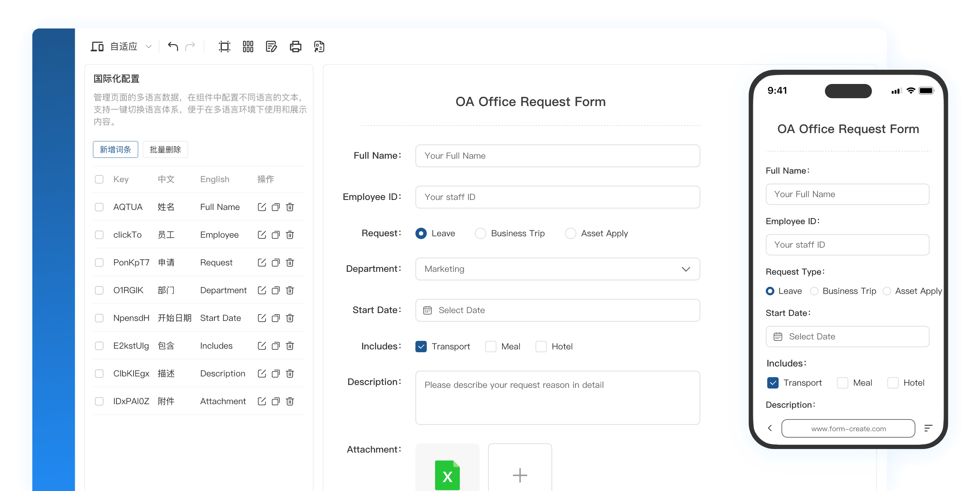Select the Business Trip radio in main form

tap(480, 233)
